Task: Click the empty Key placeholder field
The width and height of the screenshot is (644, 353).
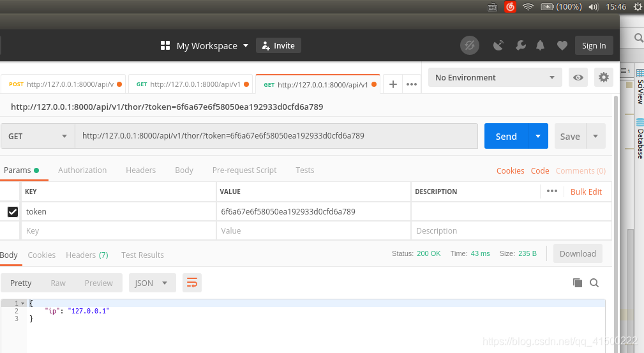Action: 118,230
